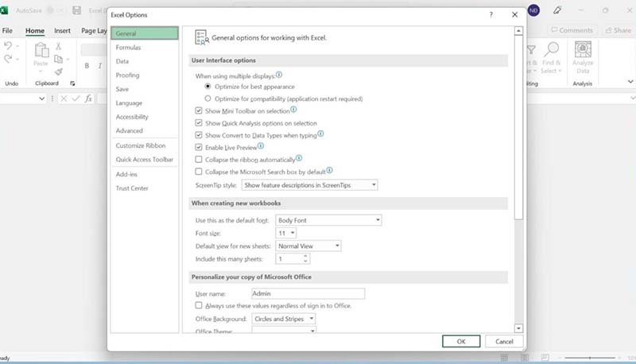
Task: Open Default view for new sheets dropdown
Action: pos(308,246)
